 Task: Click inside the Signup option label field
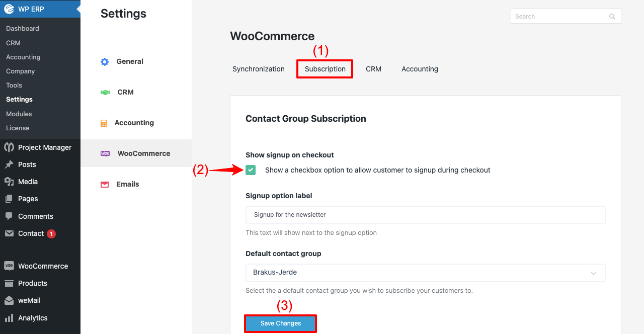(425, 215)
